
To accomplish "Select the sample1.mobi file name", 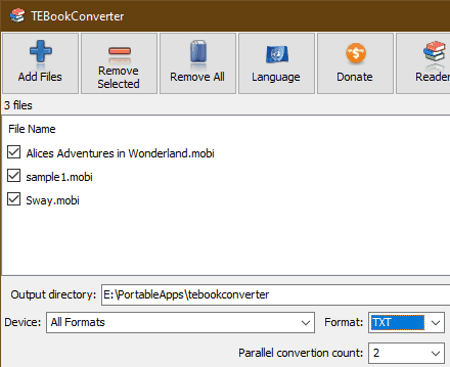I will click(59, 177).
